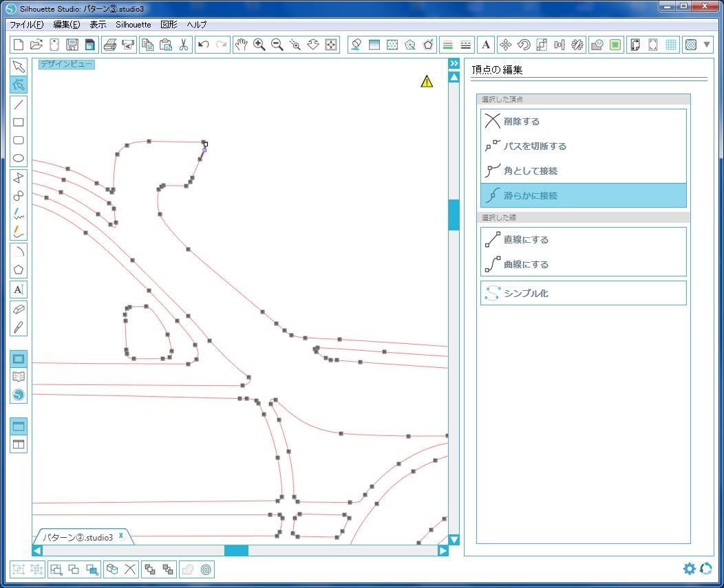Switch to パターン③.studio3 document tab
Viewport: 724px width, 588px height.
click(x=78, y=537)
